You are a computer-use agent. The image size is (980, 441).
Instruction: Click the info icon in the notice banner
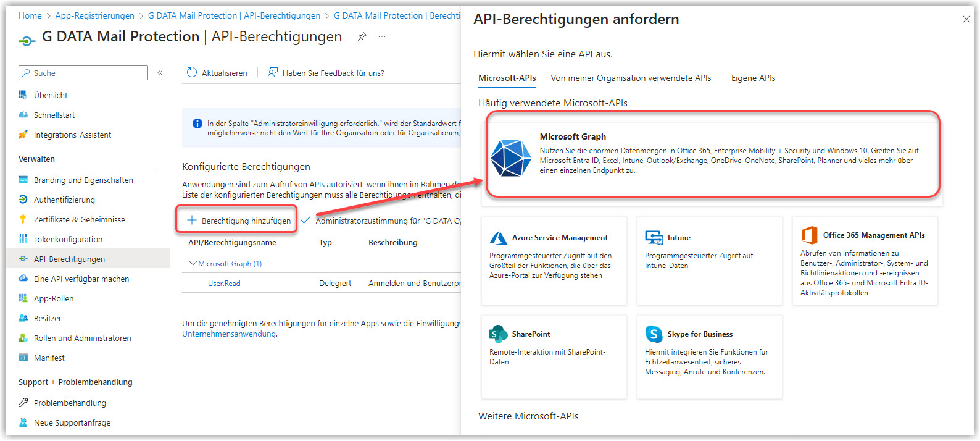coord(197,124)
